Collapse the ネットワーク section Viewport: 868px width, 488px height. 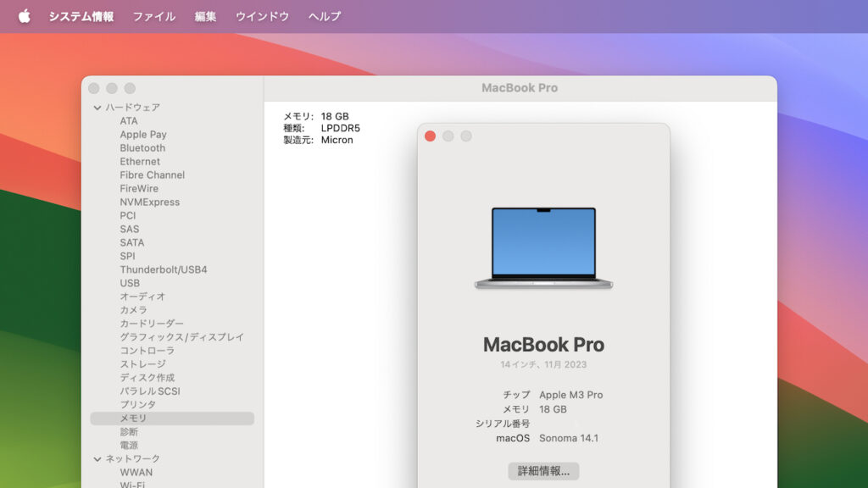click(x=99, y=458)
